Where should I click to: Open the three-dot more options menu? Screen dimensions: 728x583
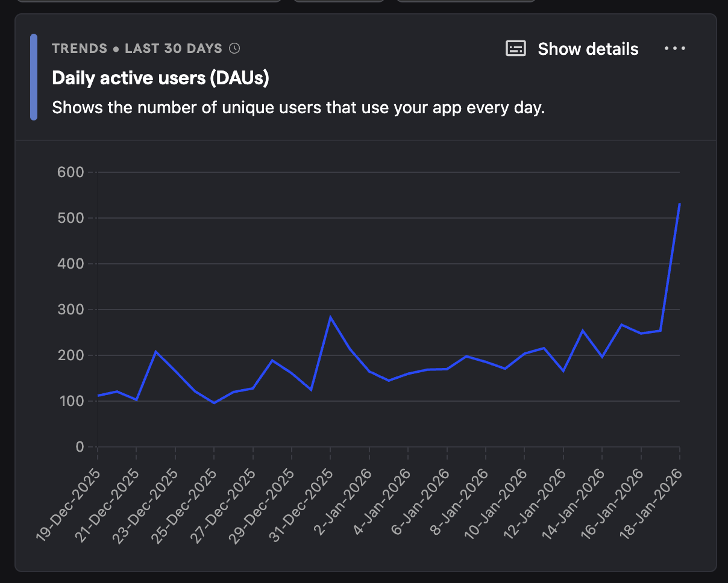pos(674,49)
